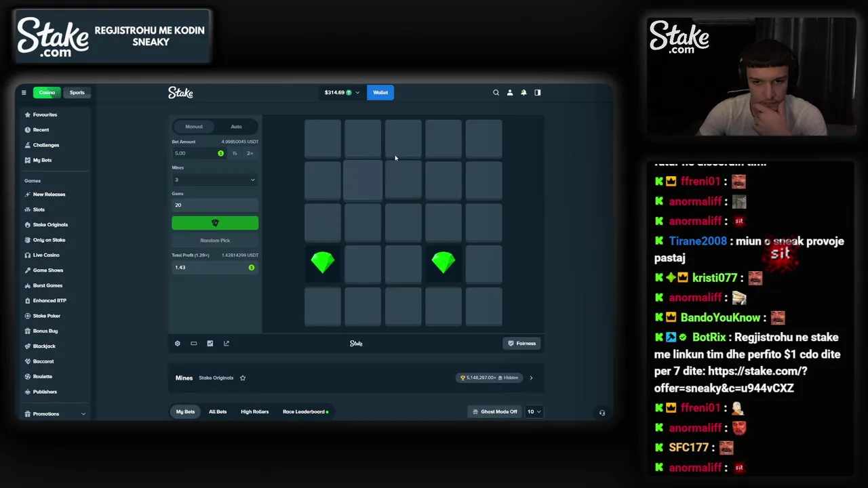Image resolution: width=868 pixels, height=488 pixels.
Task: Click the Gems value field showing 20
Action: click(215, 205)
